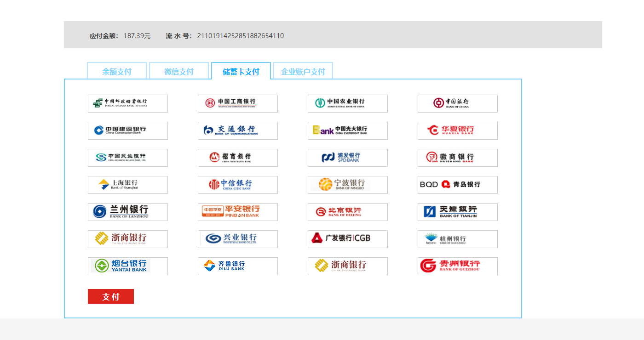Switch to the 余额支付 tab
The image size is (644, 340).
tap(117, 71)
